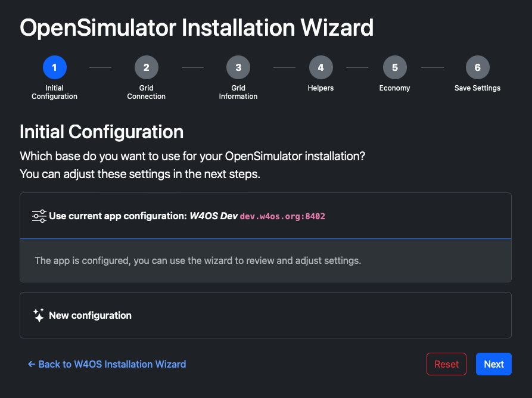Click the Next button
532x398 pixels.
point(494,364)
